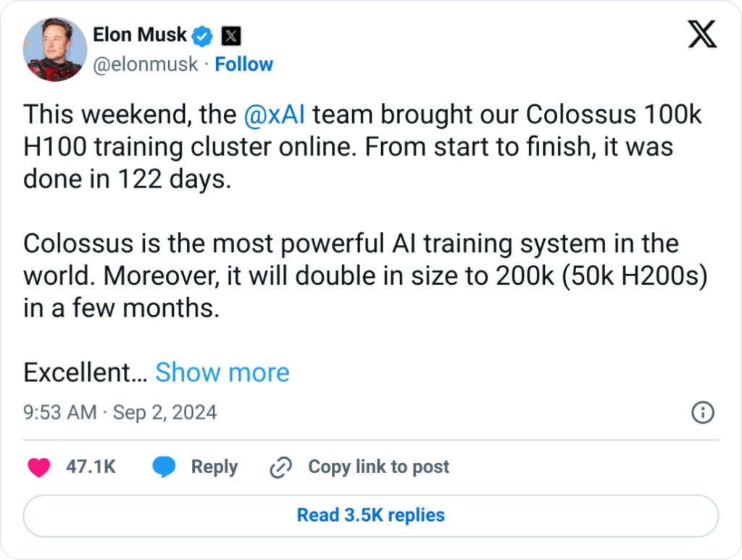Viewport: 742px width, 560px height.
Task: Click the Follow button
Action: click(244, 64)
